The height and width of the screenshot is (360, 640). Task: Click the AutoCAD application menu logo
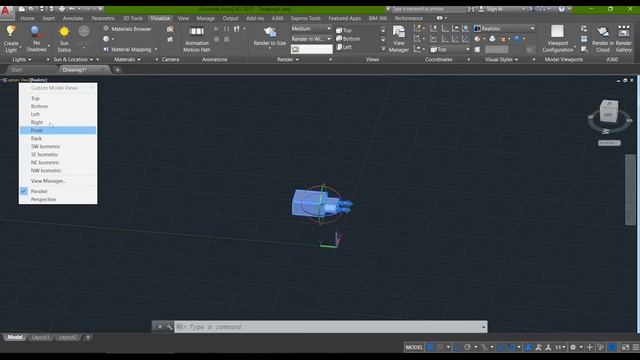(x=6, y=11)
